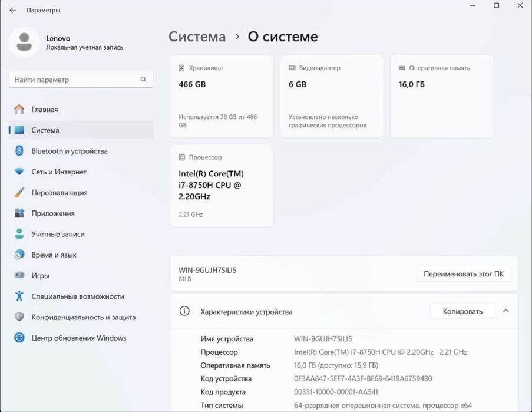
Task: Click the Переименовать этот ПК button
Action: pyautogui.click(x=464, y=274)
